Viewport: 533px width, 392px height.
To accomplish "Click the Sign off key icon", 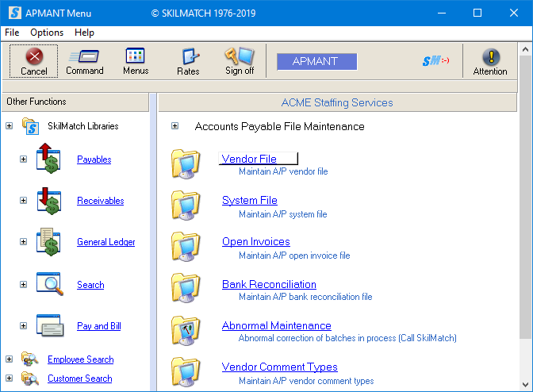I will click(x=240, y=56).
